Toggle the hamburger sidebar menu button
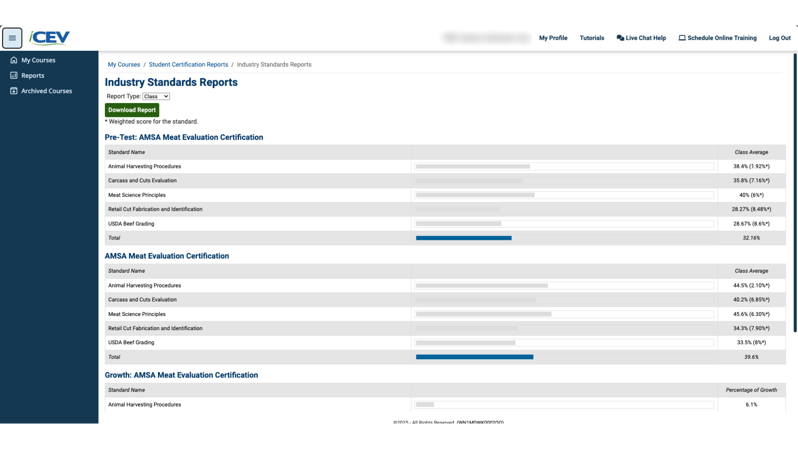The height and width of the screenshot is (449, 798). click(12, 38)
